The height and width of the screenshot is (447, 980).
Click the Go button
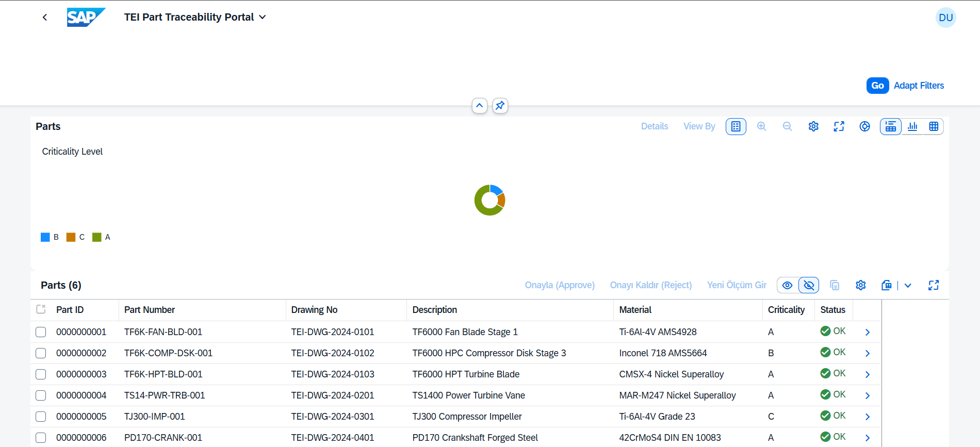point(877,86)
